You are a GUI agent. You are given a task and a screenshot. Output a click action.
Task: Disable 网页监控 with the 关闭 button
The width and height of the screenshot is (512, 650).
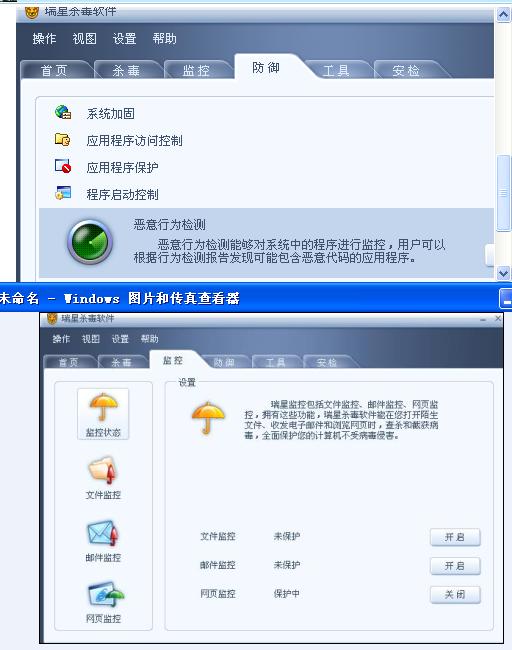pyautogui.click(x=455, y=594)
